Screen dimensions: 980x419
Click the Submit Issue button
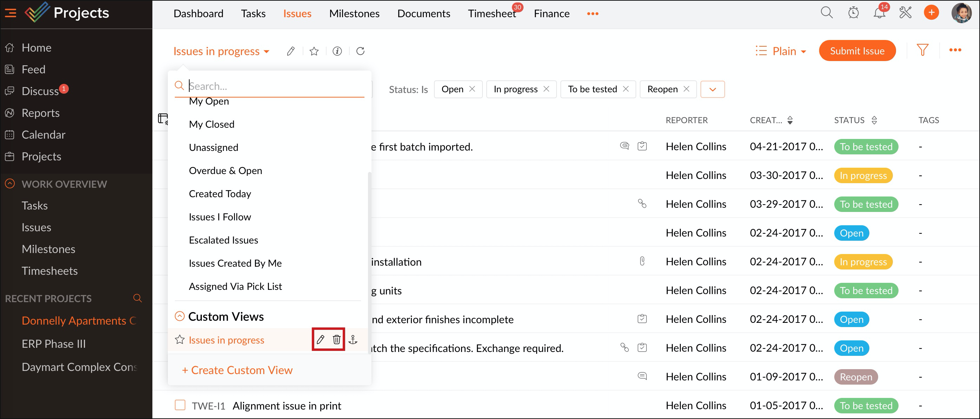pyautogui.click(x=857, y=51)
